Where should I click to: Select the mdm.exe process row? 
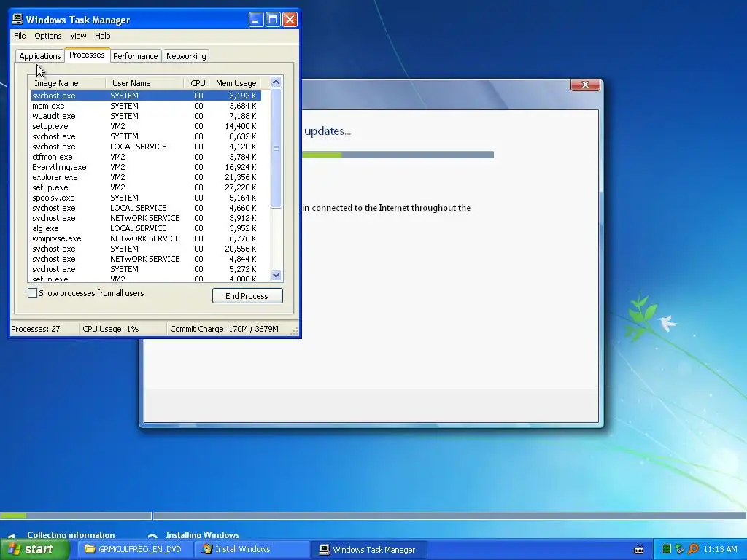[146, 106]
